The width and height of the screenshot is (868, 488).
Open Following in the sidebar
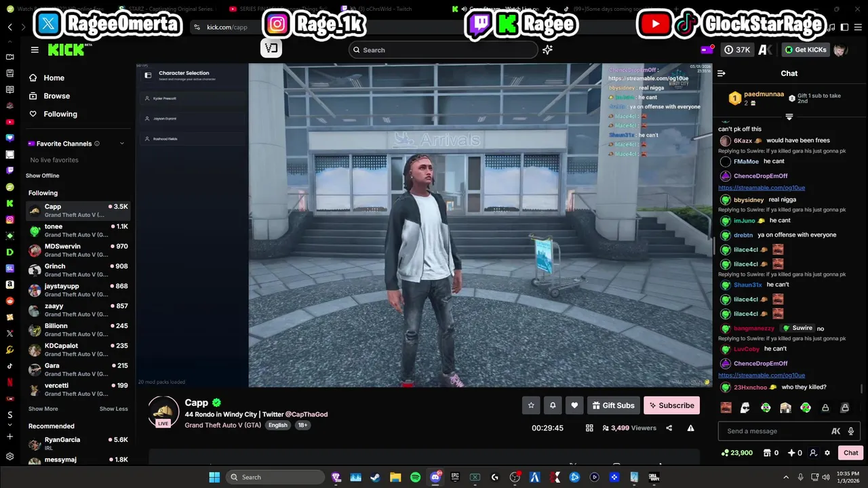pos(60,114)
